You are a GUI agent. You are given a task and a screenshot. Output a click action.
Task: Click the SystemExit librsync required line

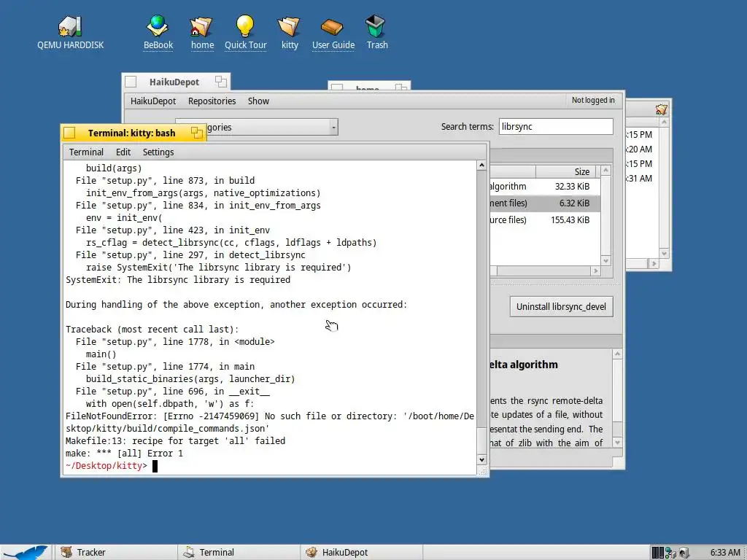coord(178,280)
